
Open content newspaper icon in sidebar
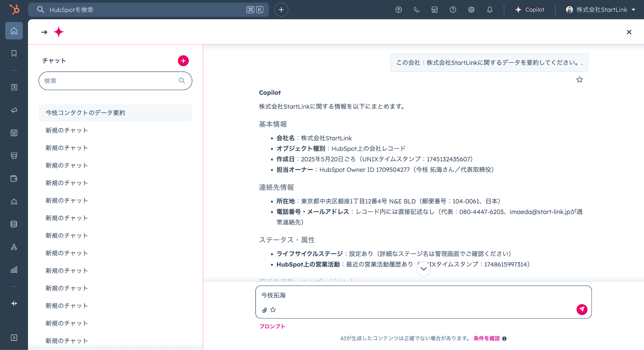[x=14, y=133]
